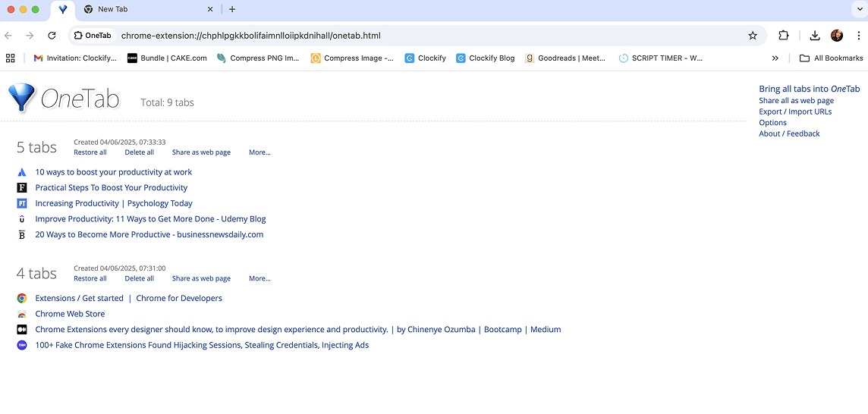Viewport: 868px width, 414px height.
Task: Click the profile avatar icon
Action: click(837, 36)
